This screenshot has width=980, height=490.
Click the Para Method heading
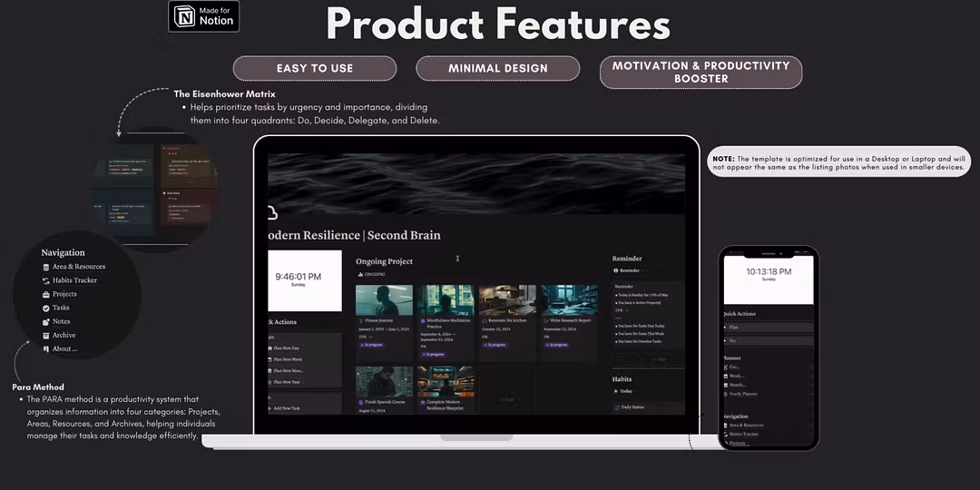(38, 387)
